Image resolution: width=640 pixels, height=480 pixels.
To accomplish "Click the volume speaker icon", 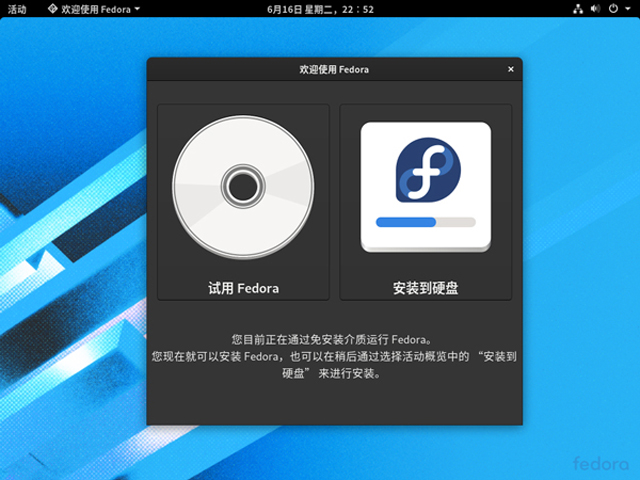I will (x=597, y=9).
